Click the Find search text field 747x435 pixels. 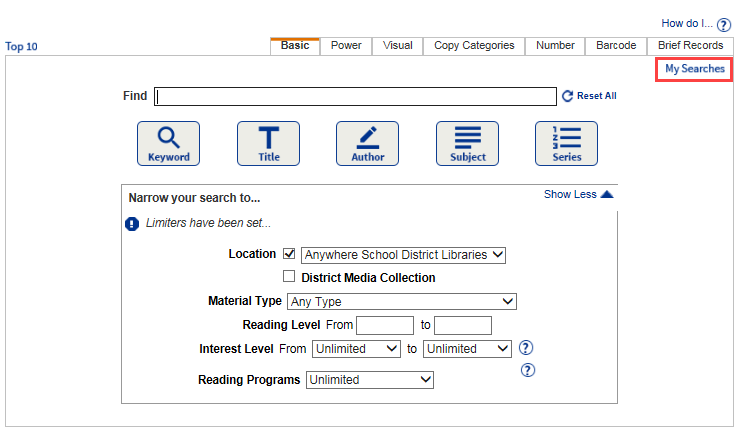coord(356,96)
